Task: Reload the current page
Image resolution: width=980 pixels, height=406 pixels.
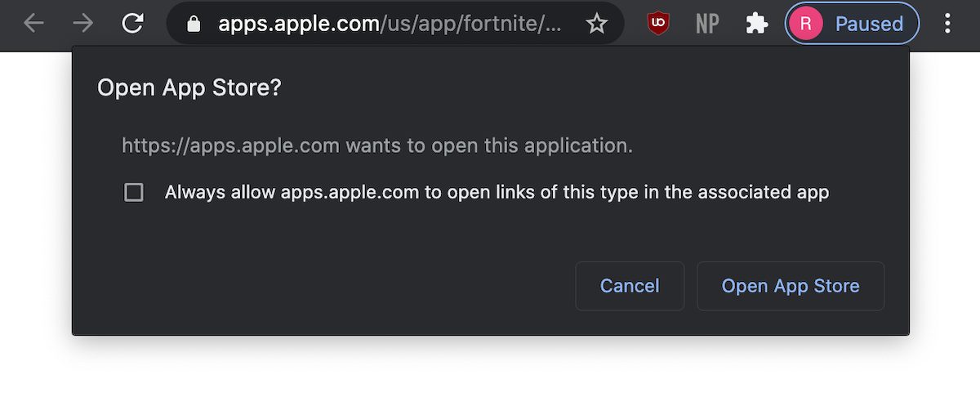Action: pyautogui.click(x=132, y=24)
